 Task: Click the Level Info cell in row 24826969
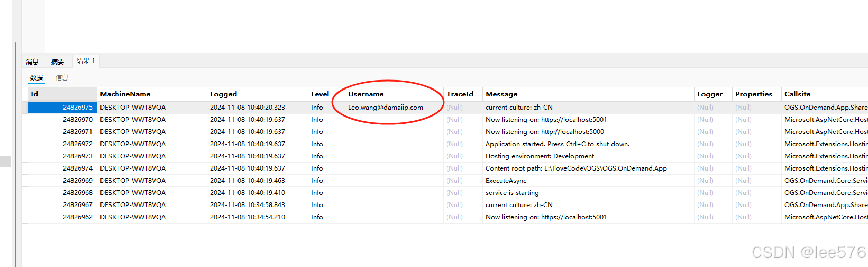point(326,181)
